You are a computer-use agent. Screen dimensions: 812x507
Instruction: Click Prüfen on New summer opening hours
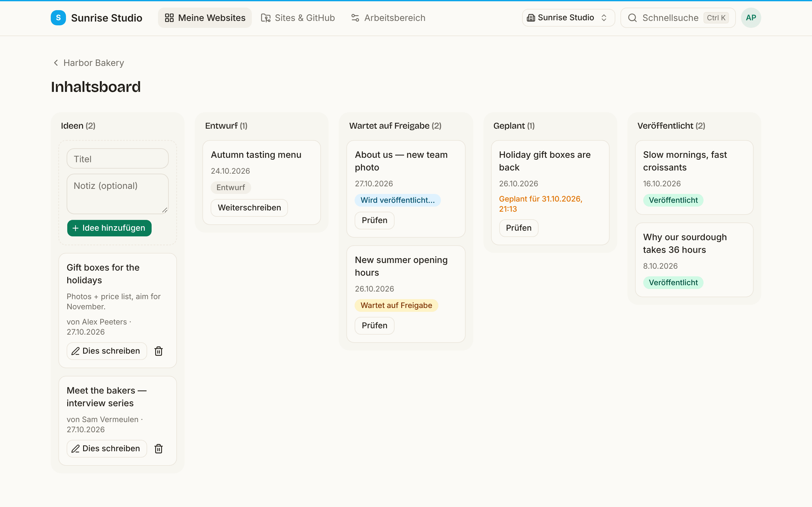(x=375, y=326)
